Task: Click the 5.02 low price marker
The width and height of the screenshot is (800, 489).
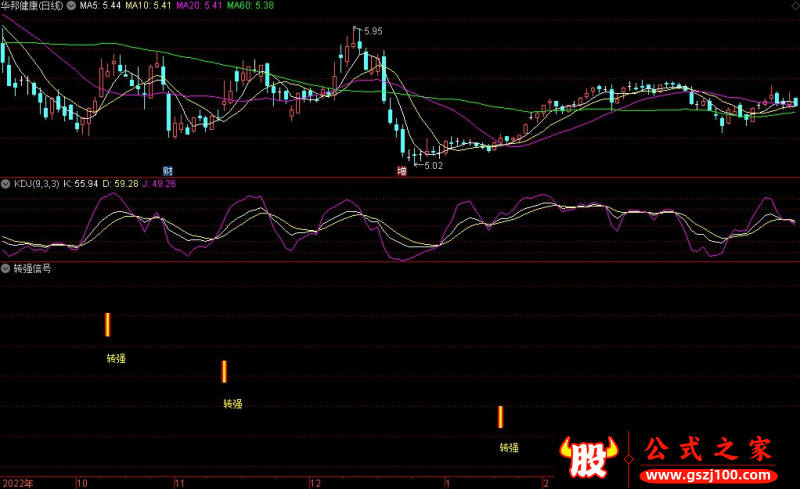Action: pyautogui.click(x=432, y=165)
